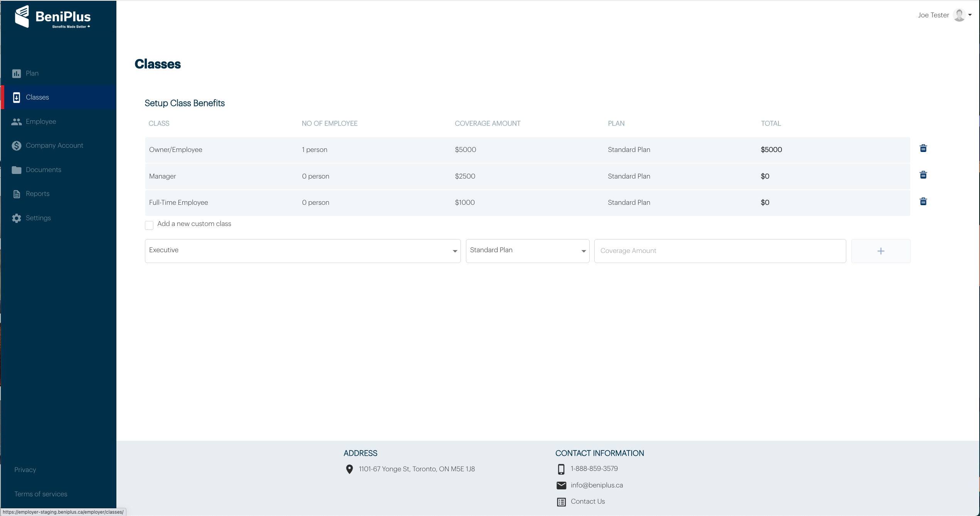This screenshot has height=516, width=980.
Task: Click the Owner/Employee class name
Action: (x=175, y=150)
